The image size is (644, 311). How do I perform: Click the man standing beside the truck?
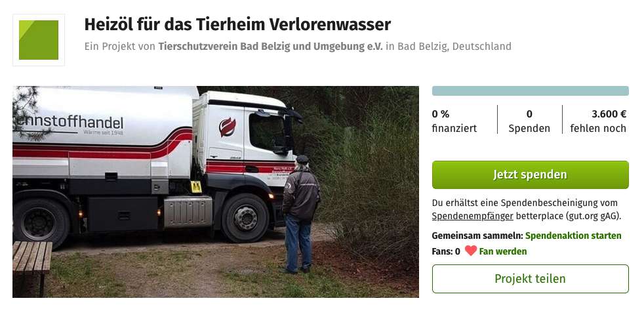[300, 215]
